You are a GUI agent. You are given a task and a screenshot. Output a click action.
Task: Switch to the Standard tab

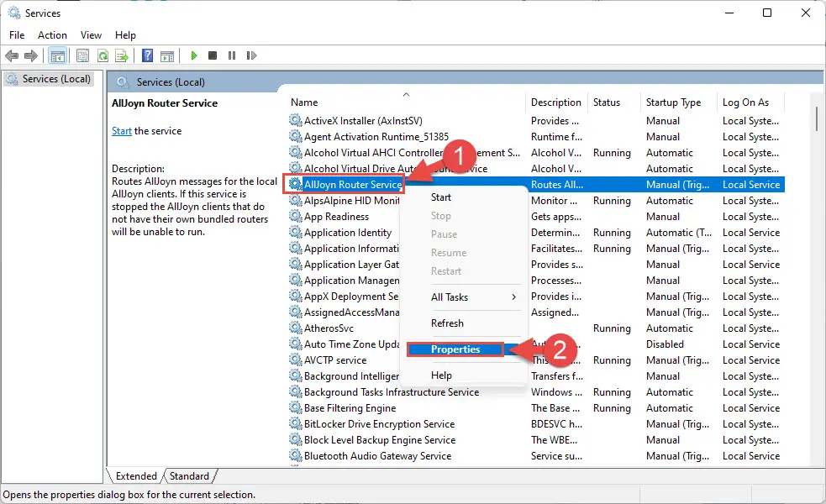click(x=189, y=476)
